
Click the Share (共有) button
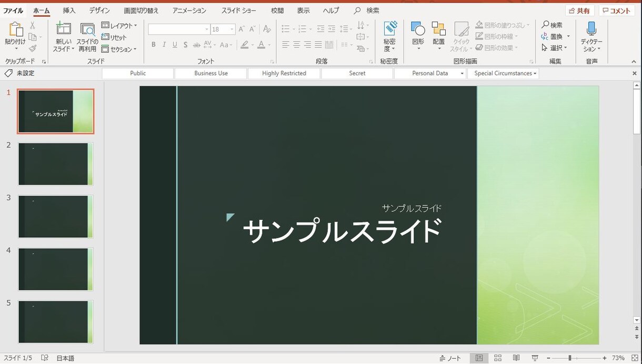tap(580, 11)
